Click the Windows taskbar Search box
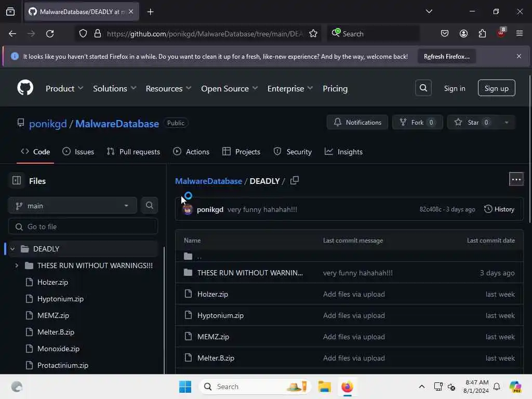Image resolution: width=532 pixels, height=399 pixels. (x=255, y=387)
